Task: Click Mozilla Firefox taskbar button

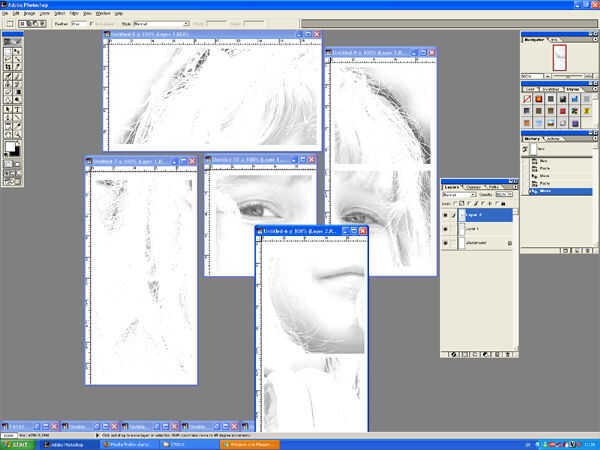Action: 129,445
